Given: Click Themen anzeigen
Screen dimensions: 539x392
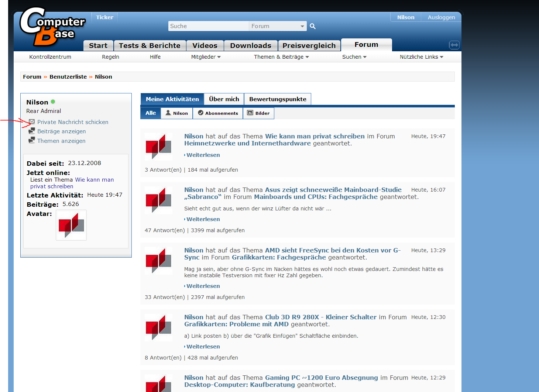Looking at the screenshot, I should click(61, 141).
